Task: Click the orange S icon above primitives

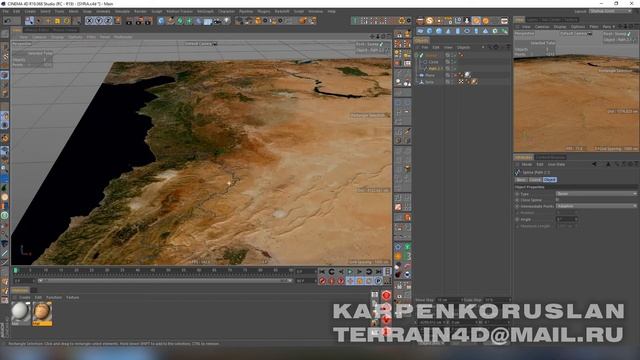Action: click(429, 20)
